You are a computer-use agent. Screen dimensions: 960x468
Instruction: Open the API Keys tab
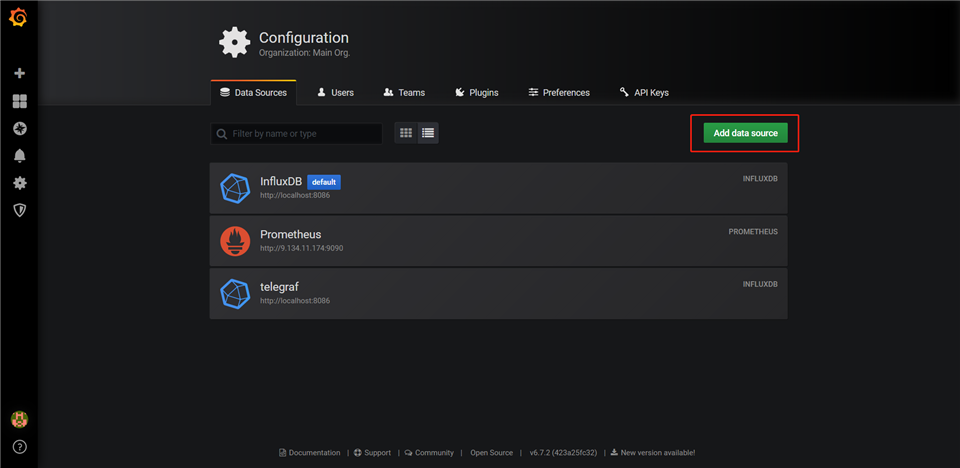644,92
